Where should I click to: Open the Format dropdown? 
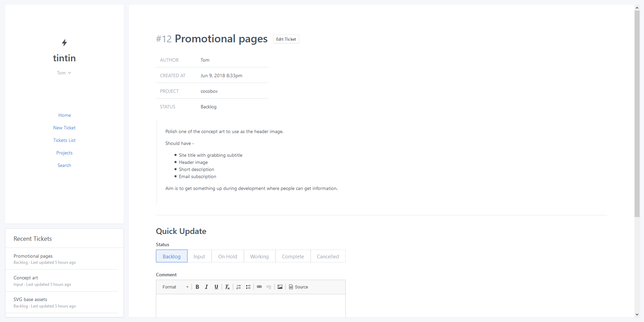[x=175, y=287]
